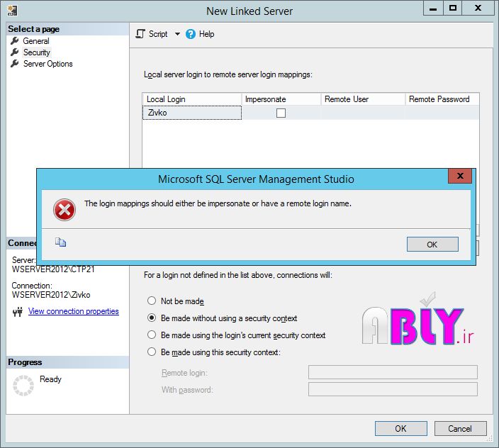The image size is (499, 448).
Task: Maximize the New Linked Server window
Action: pyautogui.click(x=452, y=8)
